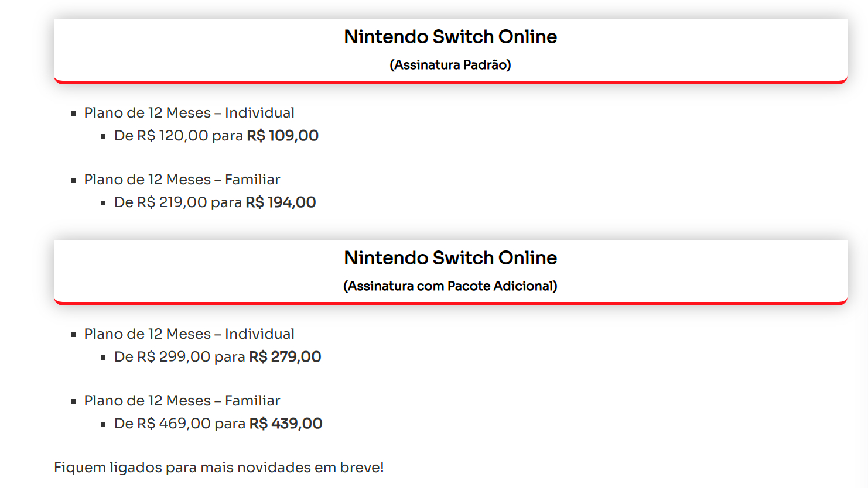Click the bold price R$ 279,00
This screenshot has width=868, height=488.
(285, 357)
